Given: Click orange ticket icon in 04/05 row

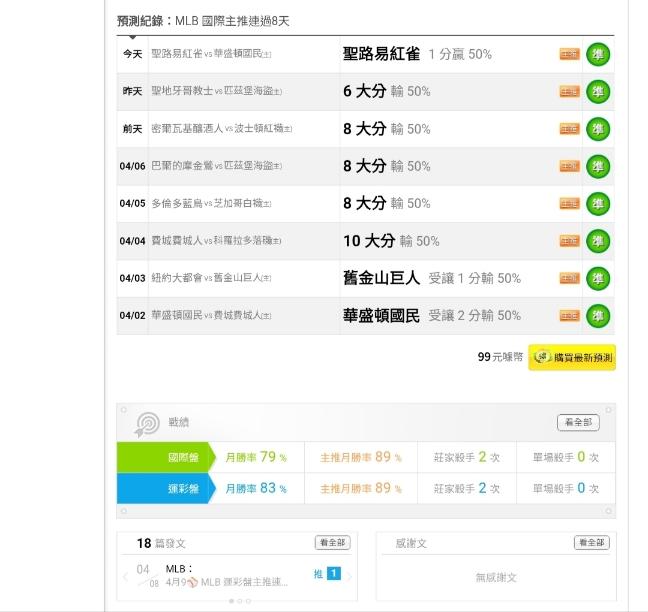Looking at the screenshot, I should (569, 204).
